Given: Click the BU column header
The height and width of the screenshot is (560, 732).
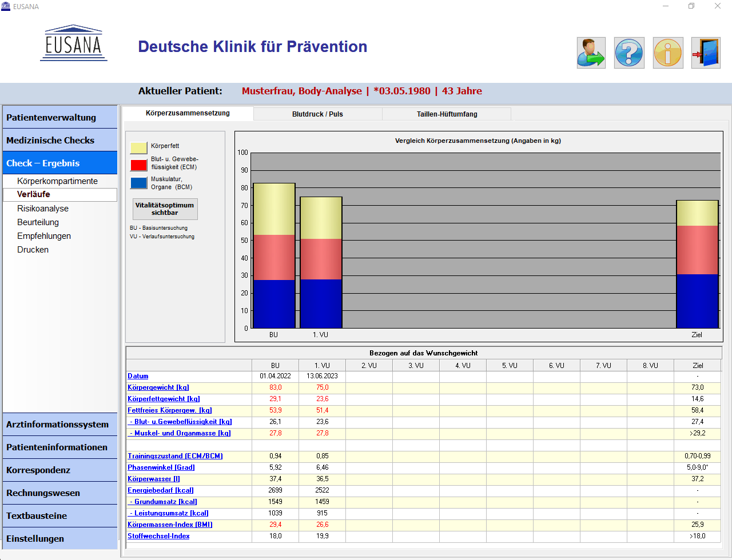Looking at the screenshot, I should pyautogui.click(x=275, y=365).
